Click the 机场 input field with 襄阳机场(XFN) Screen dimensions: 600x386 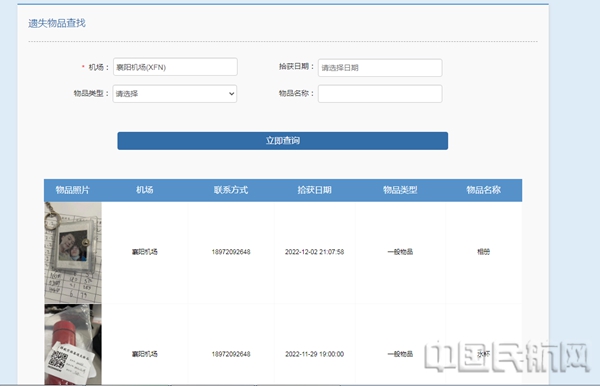175,67
